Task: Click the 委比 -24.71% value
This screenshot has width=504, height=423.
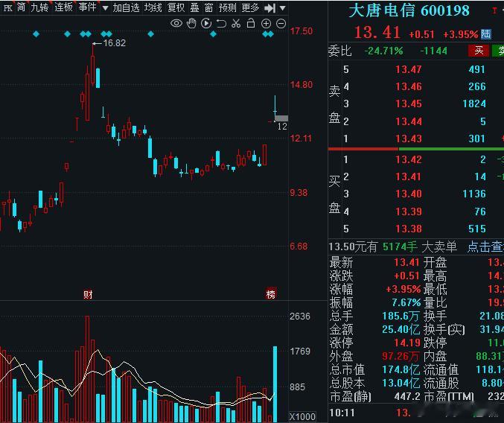Action: coord(384,51)
